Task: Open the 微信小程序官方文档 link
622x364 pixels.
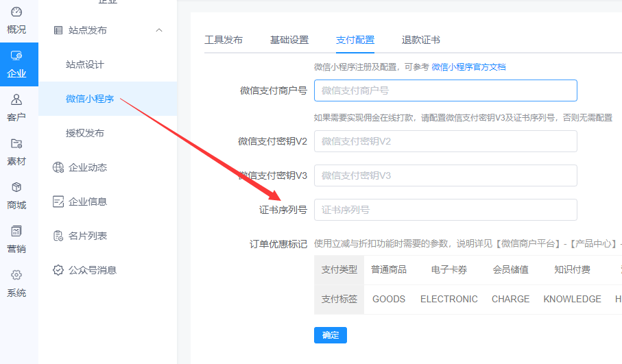Action: (468, 67)
